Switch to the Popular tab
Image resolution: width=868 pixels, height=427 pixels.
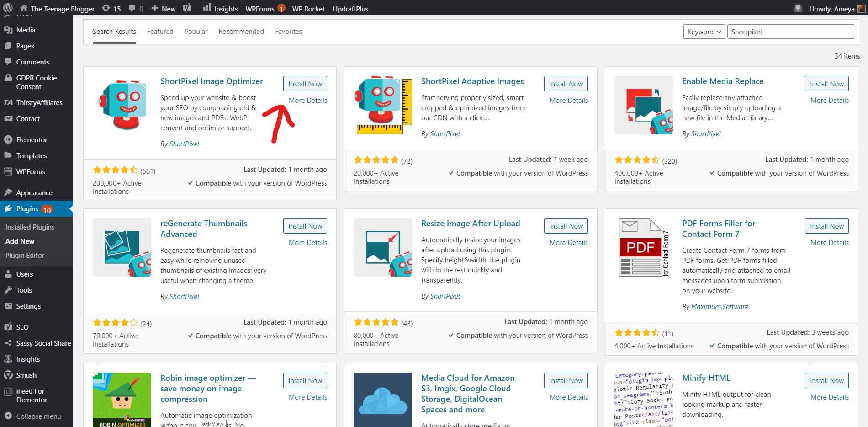coord(196,32)
